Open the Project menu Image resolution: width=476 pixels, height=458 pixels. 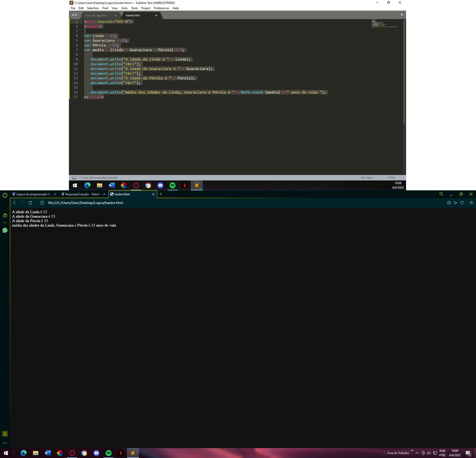click(x=146, y=8)
